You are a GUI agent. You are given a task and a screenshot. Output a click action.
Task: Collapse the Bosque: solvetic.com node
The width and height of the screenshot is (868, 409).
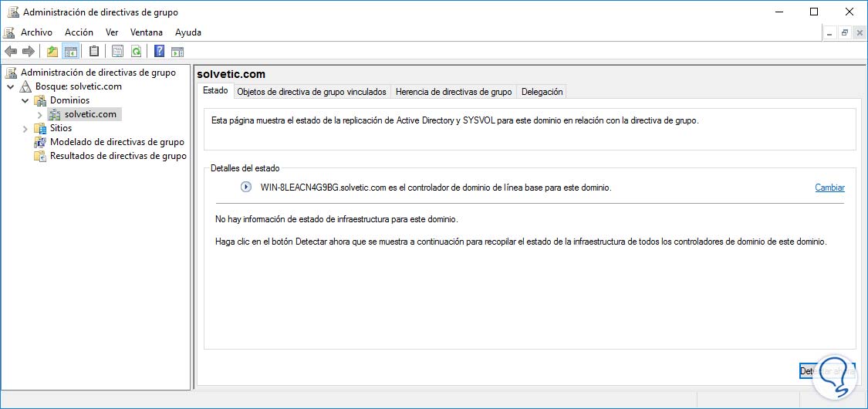click(x=11, y=87)
